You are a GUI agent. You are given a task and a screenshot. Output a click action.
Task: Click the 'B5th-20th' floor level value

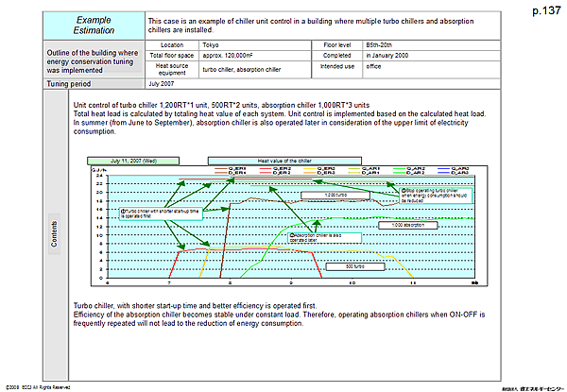379,45
